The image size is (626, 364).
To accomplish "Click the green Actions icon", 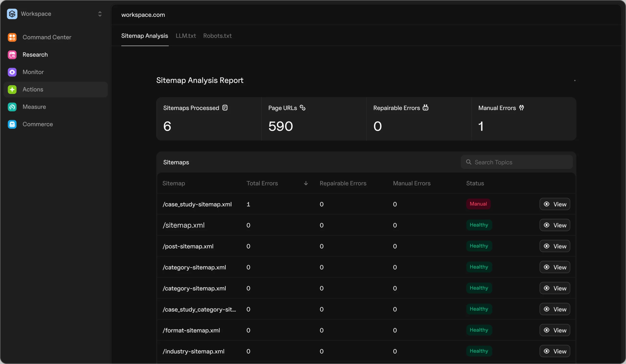I will point(12,90).
